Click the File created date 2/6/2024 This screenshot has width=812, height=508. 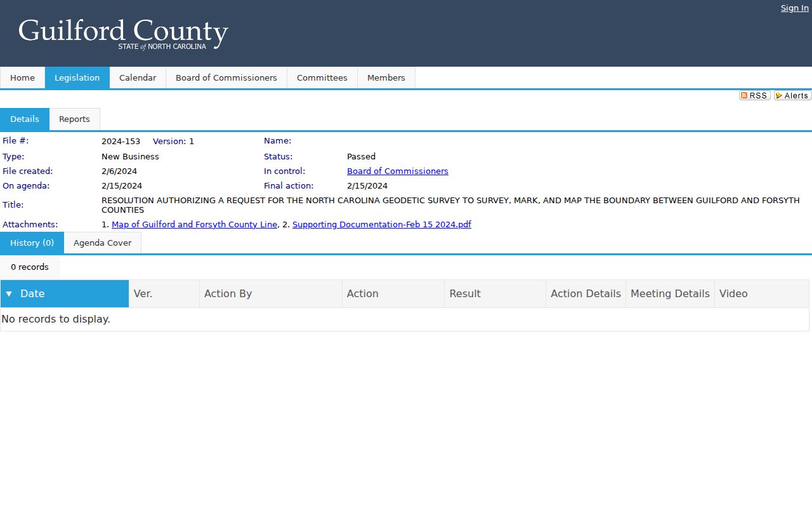coord(119,171)
